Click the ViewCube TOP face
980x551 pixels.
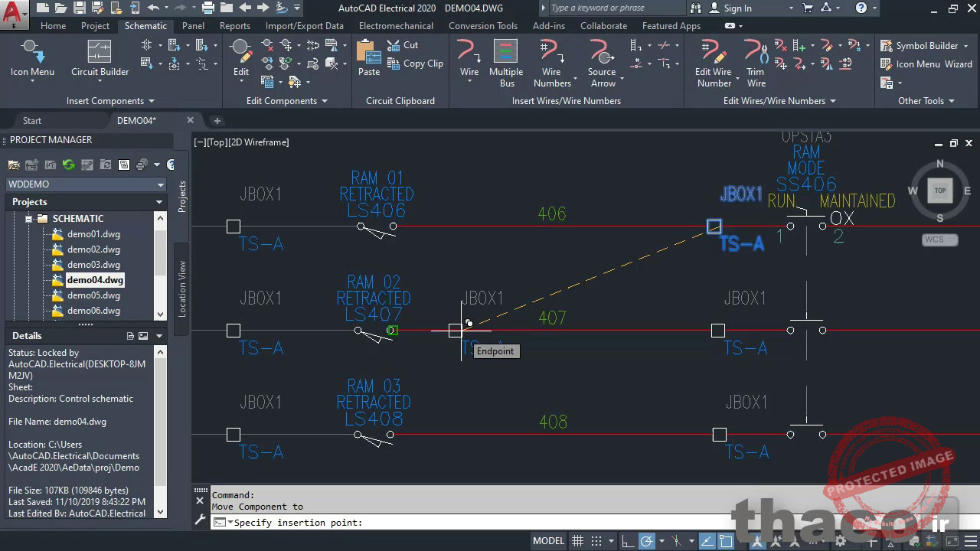coord(939,191)
